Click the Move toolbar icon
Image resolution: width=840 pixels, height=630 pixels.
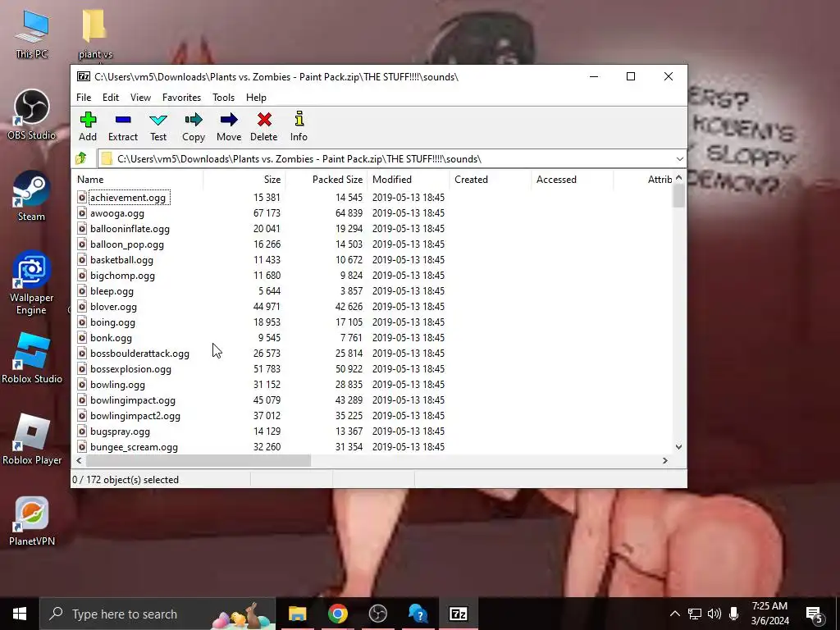[229, 126]
